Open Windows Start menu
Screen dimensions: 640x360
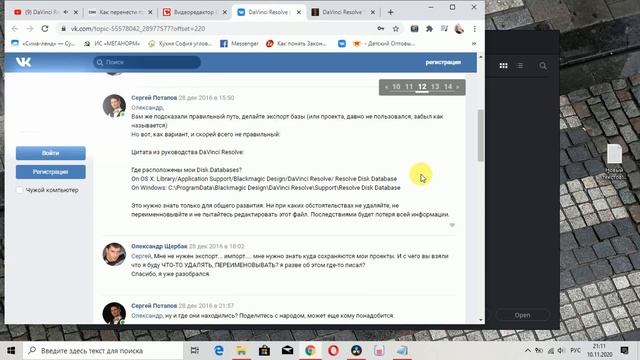pos(11,351)
